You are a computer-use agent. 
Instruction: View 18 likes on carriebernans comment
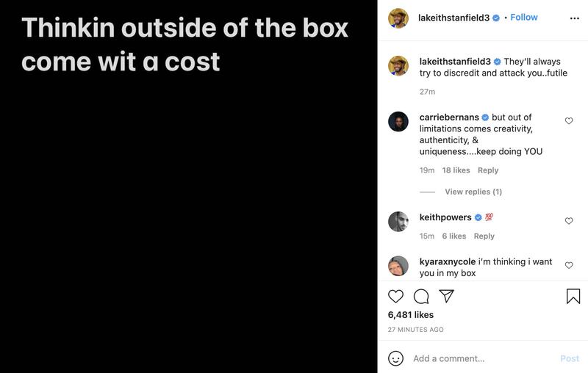(x=456, y=170)
